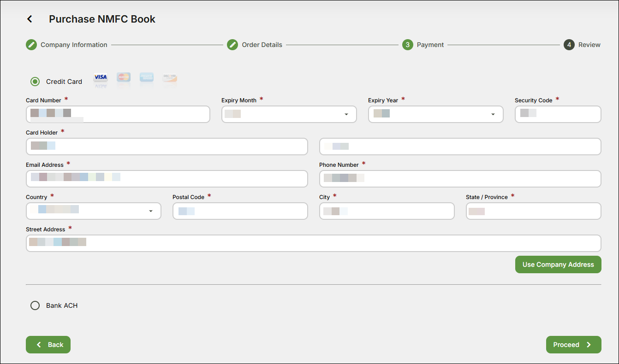Screen dimensions: 619x364
Task: Select the Bank ACH payment option
Action: coord(35,305)
